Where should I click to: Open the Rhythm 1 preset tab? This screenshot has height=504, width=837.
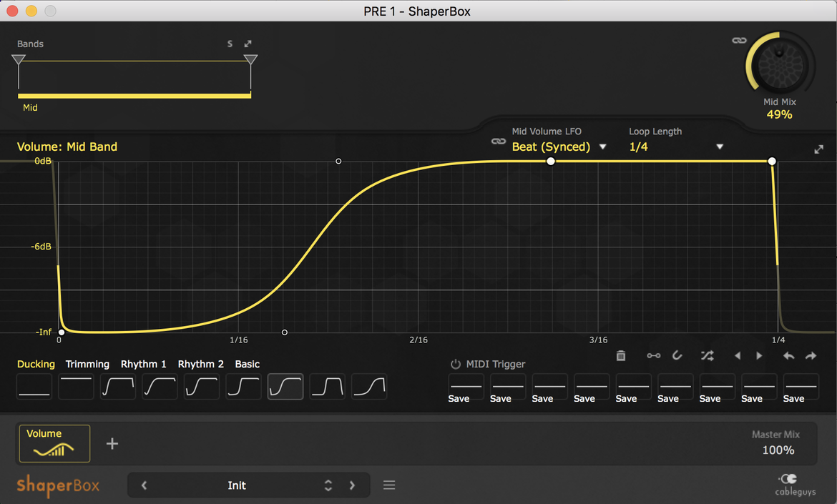click(144, 365)
